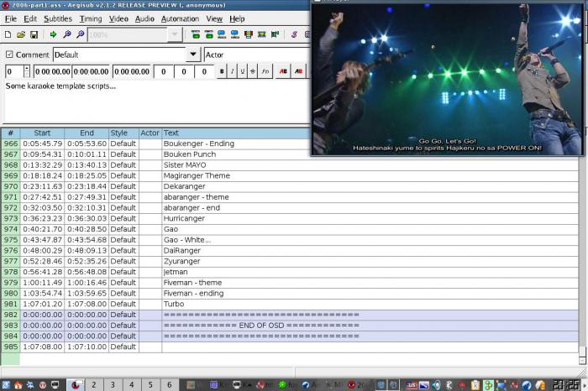
Task: Toggle bold formatting button
Action: pos(222,71)
